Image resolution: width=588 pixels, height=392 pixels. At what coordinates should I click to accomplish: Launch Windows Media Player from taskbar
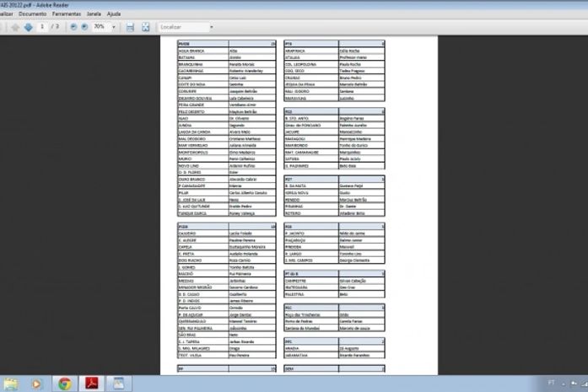pyautogui.click(x=36, y=384)
